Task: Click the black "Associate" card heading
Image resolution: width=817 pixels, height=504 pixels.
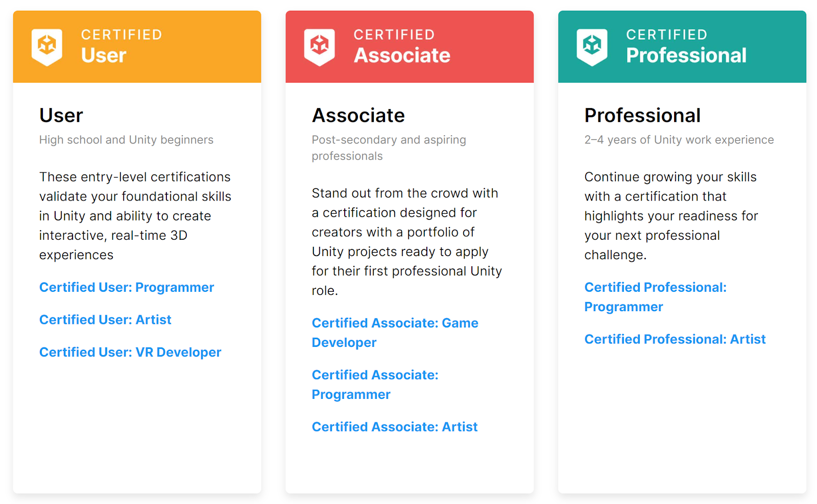Action: point(358,115)
